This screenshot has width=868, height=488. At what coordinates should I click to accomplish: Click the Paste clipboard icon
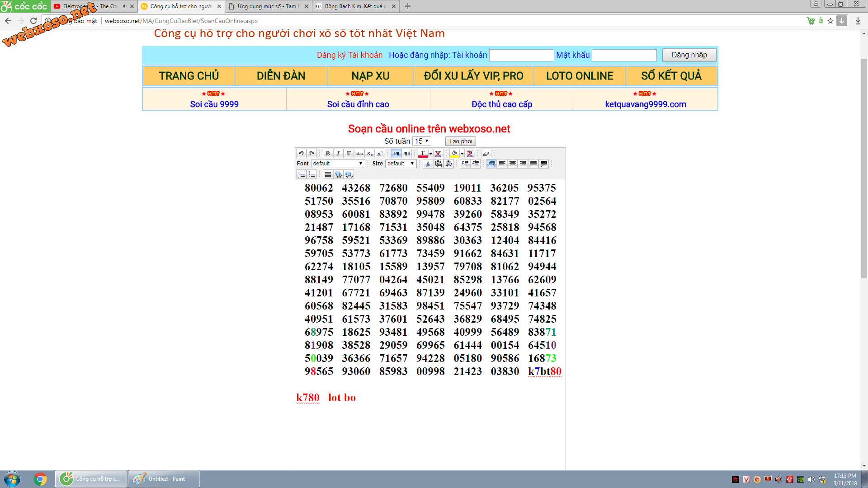(438, 164)
